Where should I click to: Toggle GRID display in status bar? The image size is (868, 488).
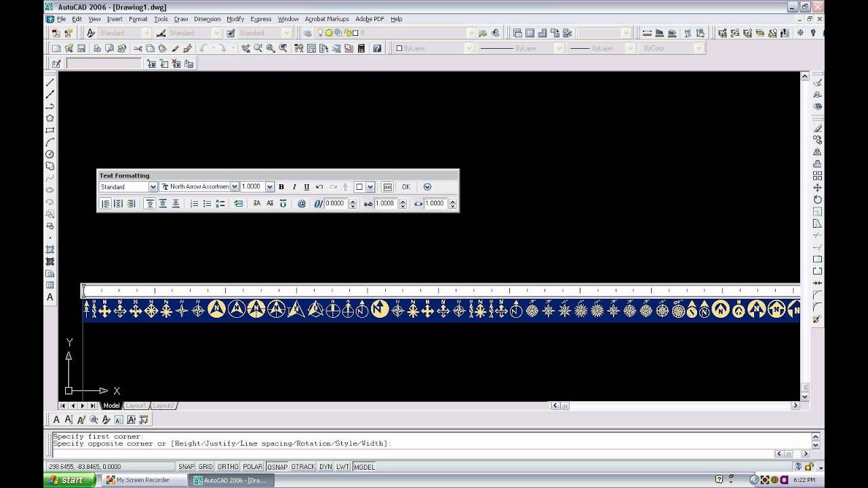(205, 467)
